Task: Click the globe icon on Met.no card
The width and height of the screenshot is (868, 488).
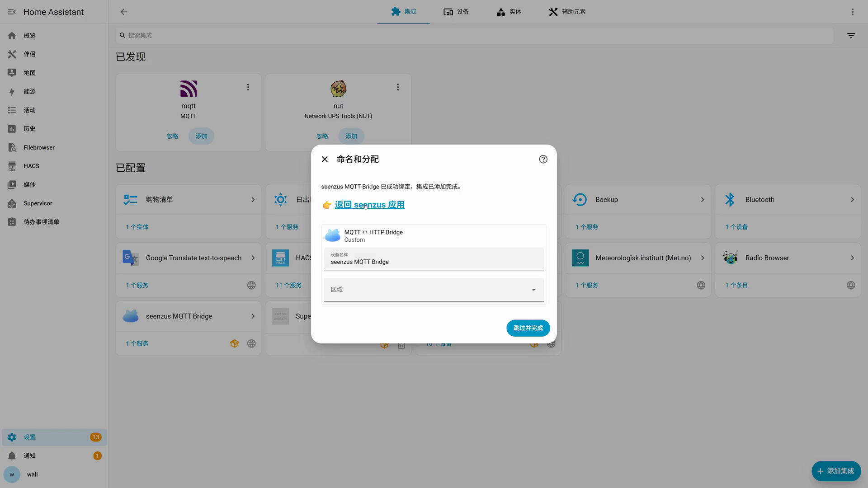Action: (701, 285)
